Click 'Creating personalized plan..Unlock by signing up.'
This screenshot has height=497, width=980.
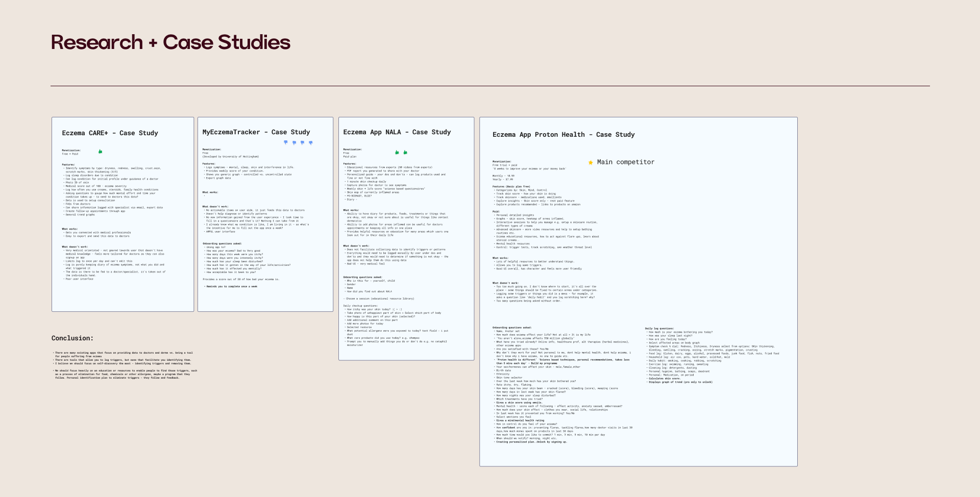pyautogui.click(x=531, y=442)
